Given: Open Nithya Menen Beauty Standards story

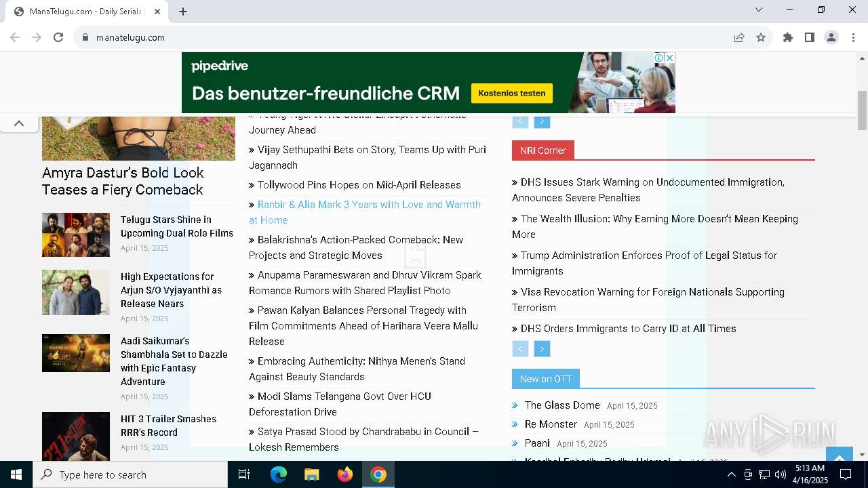Looking at the screenshot, I should 357,369.
